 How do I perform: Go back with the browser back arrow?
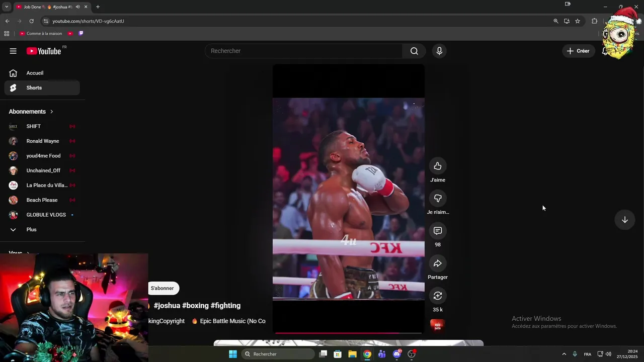pos(7,21)
